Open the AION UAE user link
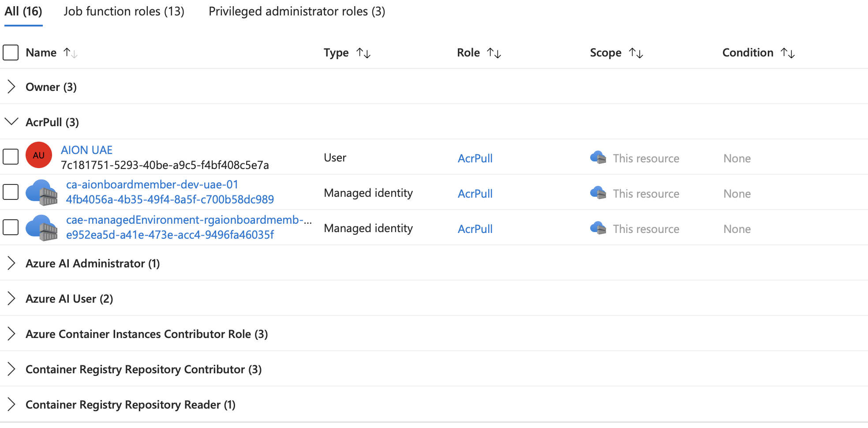The height and width of the screenshot is (428, 868). point(86,150)
